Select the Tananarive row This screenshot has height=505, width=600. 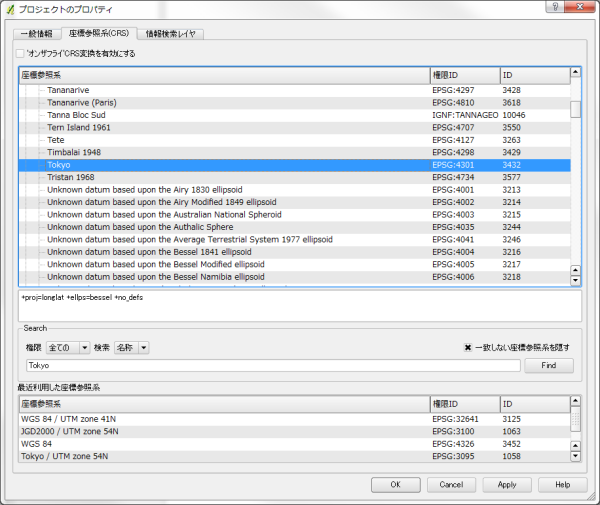point(295,90)
